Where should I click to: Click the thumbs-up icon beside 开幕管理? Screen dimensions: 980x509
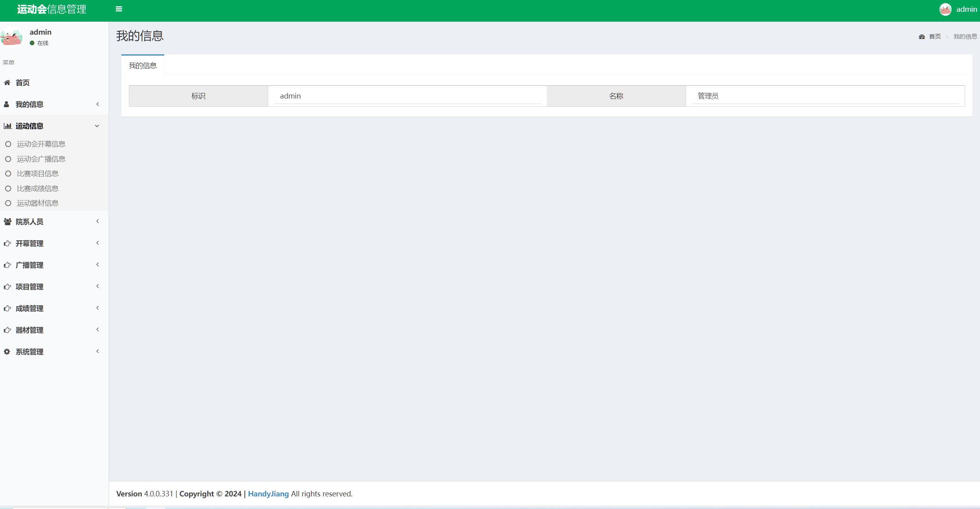tap(7, 243)
